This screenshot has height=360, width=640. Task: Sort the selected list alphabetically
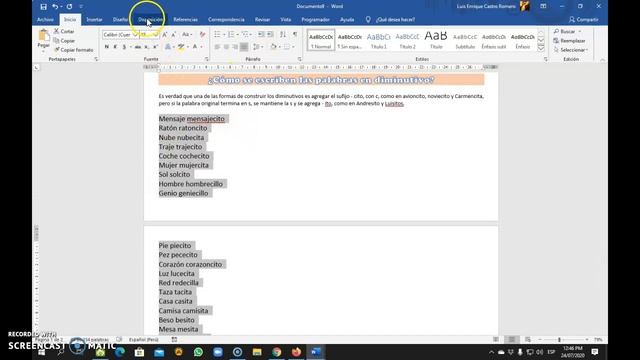(x=283, y=35)
